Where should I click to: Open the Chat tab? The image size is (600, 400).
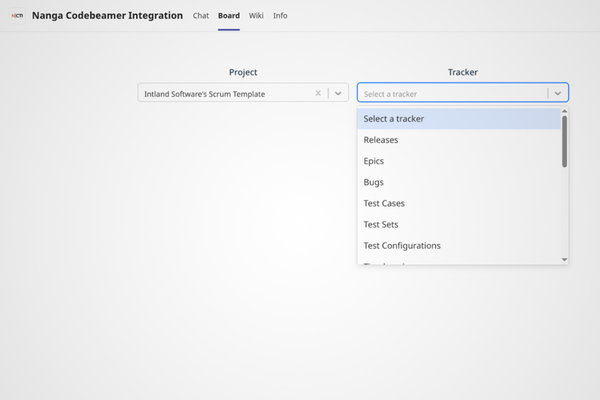point(201,16)
